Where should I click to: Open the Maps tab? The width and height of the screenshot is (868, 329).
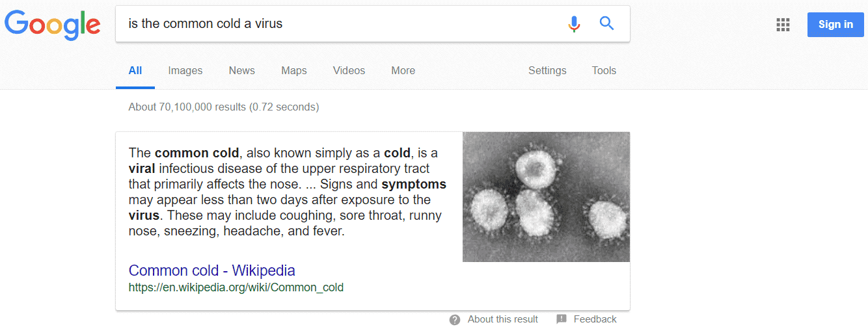pyautogui.click(x=294, y=70)
